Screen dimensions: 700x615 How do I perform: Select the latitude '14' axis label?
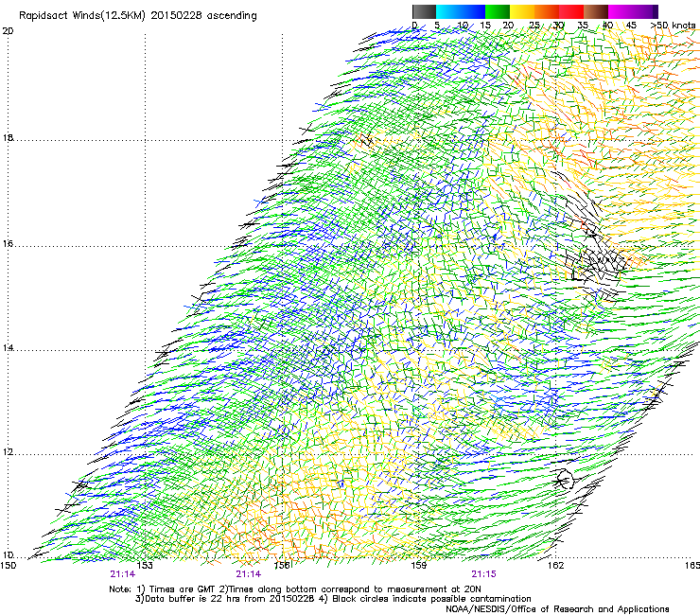click(8, 348)
